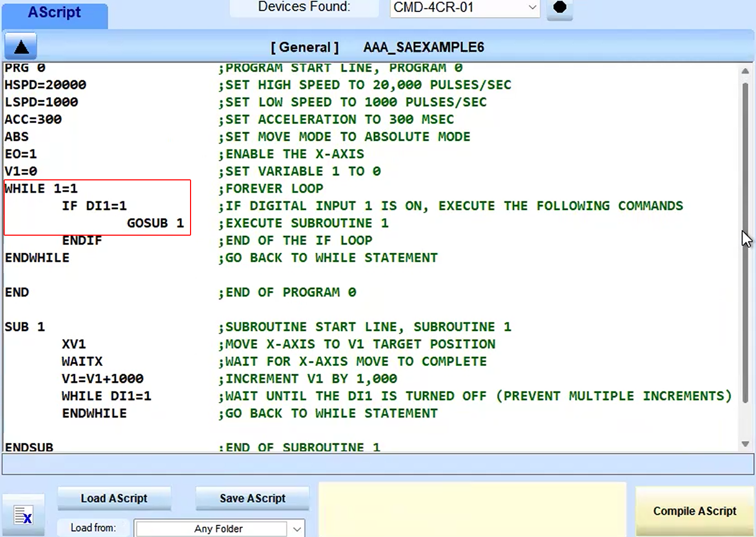Screen dimensions: 756x537
Task: Click the WHILE 1=1 code line
Action: 41,189
